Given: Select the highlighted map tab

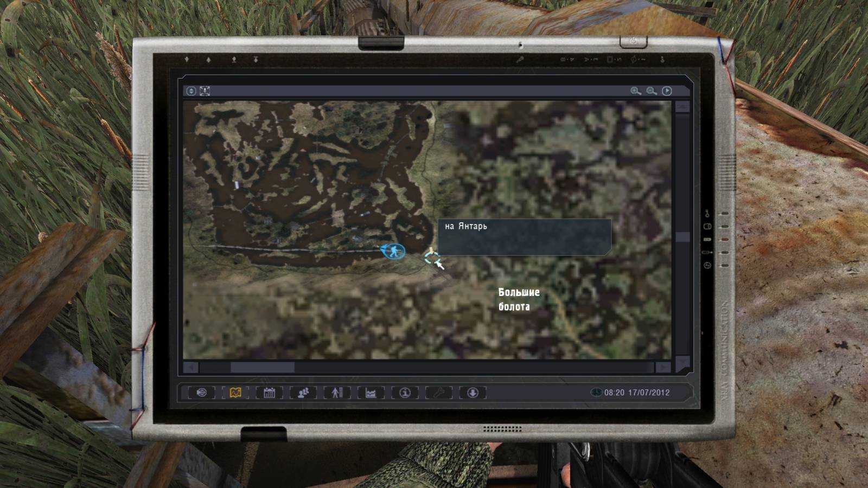Looking at the screenshot, I should click(x=235, y=393).
